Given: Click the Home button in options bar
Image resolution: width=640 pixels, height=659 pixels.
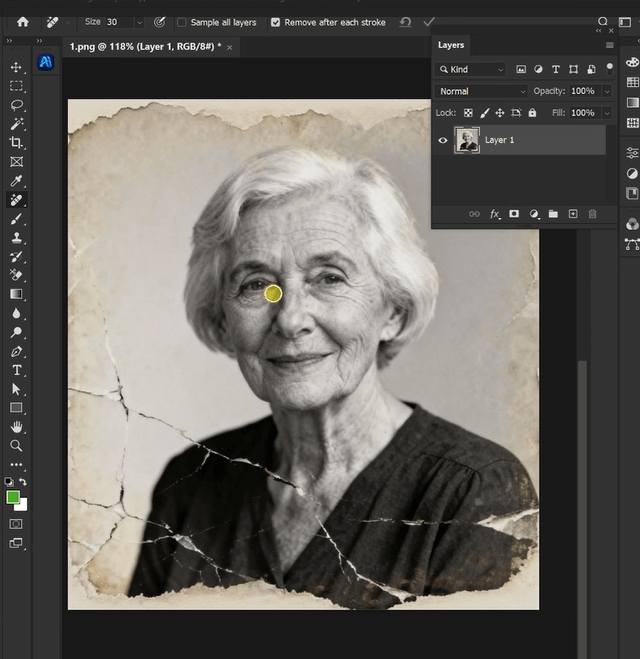Looking at the screenshot, I should pyautogui.click(x=22, y=21).
